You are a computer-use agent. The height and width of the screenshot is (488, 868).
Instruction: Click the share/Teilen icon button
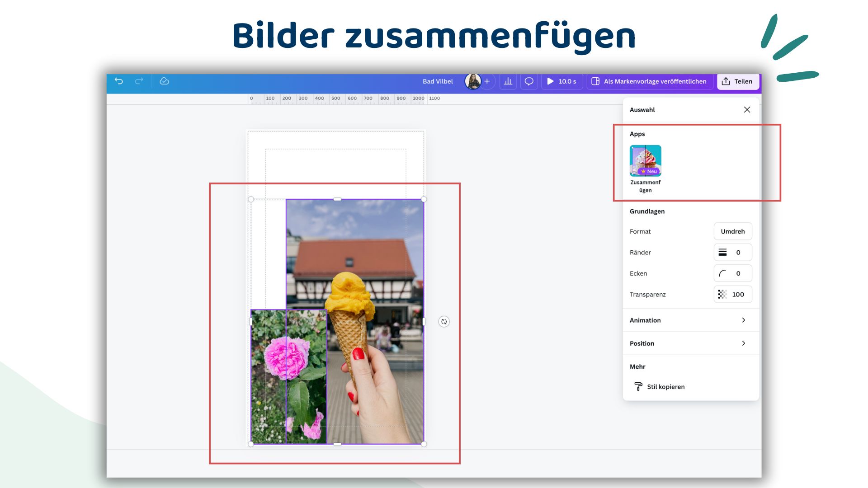click(738, 81)
